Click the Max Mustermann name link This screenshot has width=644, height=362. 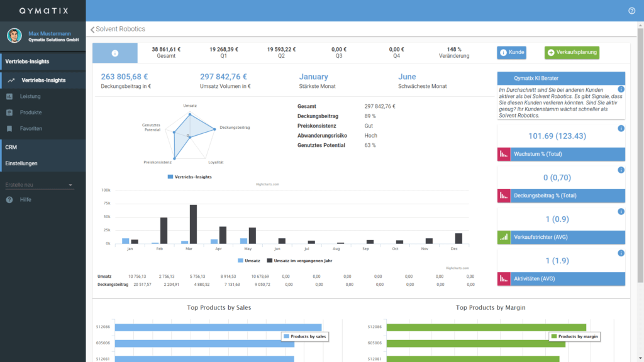click(x=50, y=34)
